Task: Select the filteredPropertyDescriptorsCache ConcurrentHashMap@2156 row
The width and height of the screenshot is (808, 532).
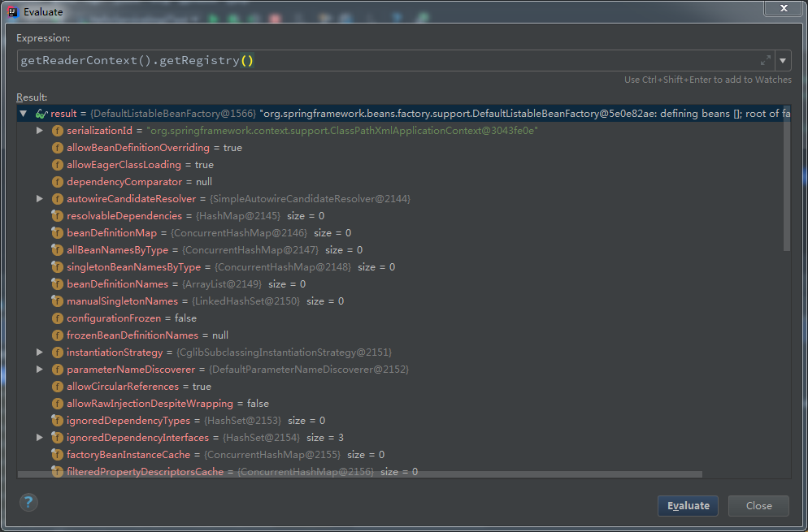Action: 242,471
